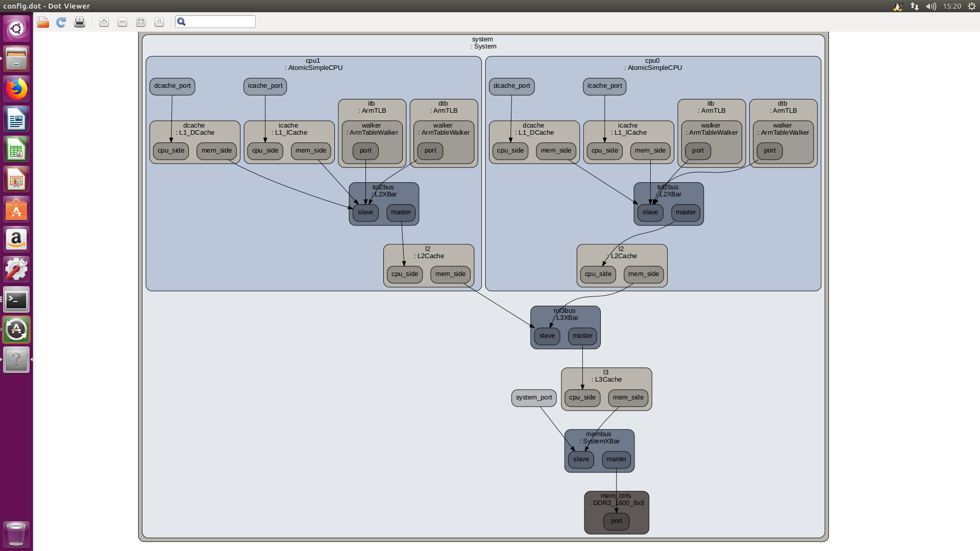This screenshot has height=551, width=980.
Task: Click cpu1 dcache_port node
Action: click(x=172, y=86)
